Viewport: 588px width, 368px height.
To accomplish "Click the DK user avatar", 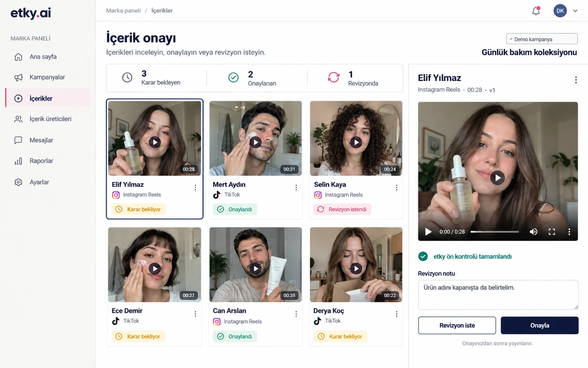I will tap(560, 11).
